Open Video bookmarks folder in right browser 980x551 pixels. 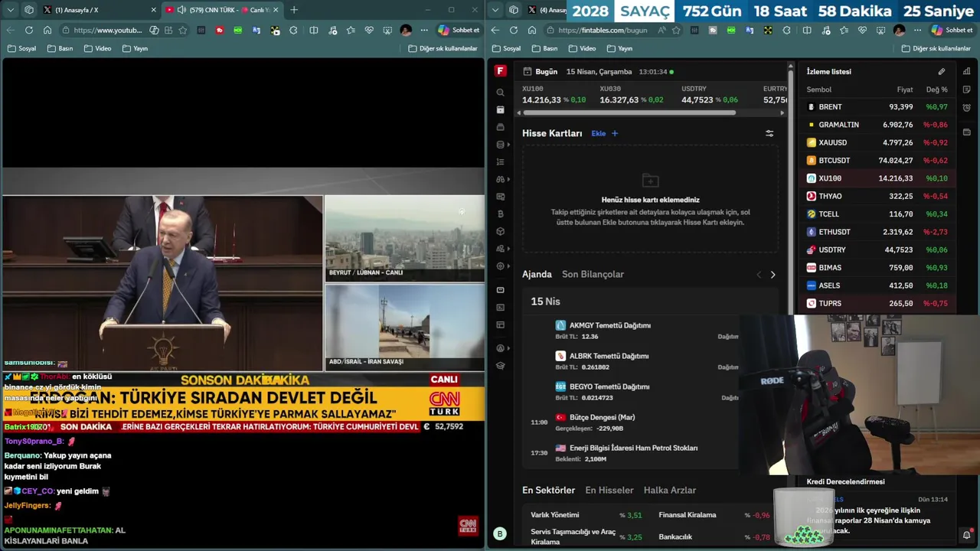point(581,48)
